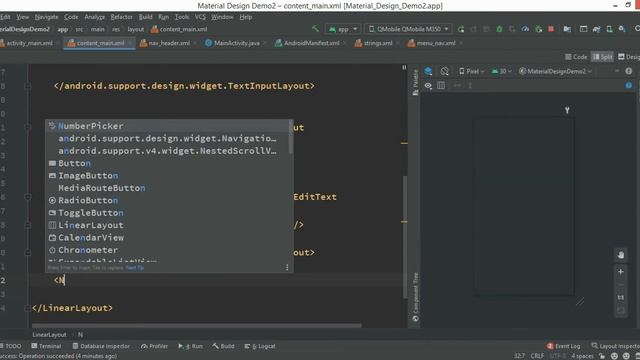Viewport: 640px width, 360px height.
Task: Click the Debug app bug icon
Action: (x=499, y=29)
